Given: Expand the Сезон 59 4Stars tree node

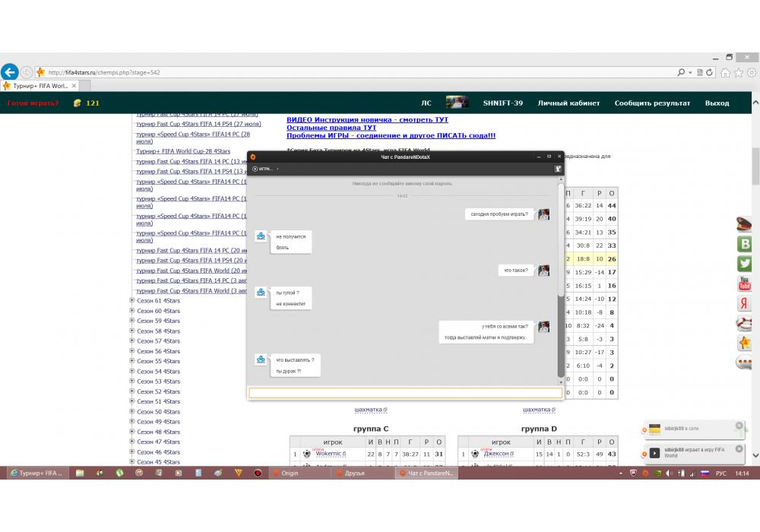Looking at the screenshot, I should [131, 321].
